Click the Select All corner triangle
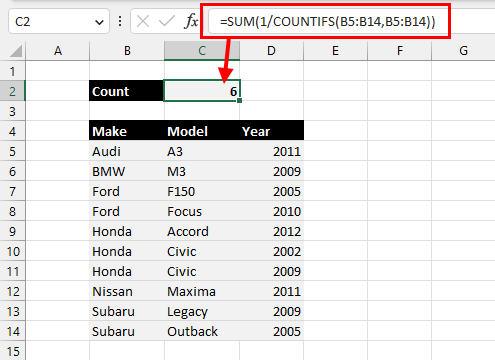 pyautogui.click(x=16, y=51)
